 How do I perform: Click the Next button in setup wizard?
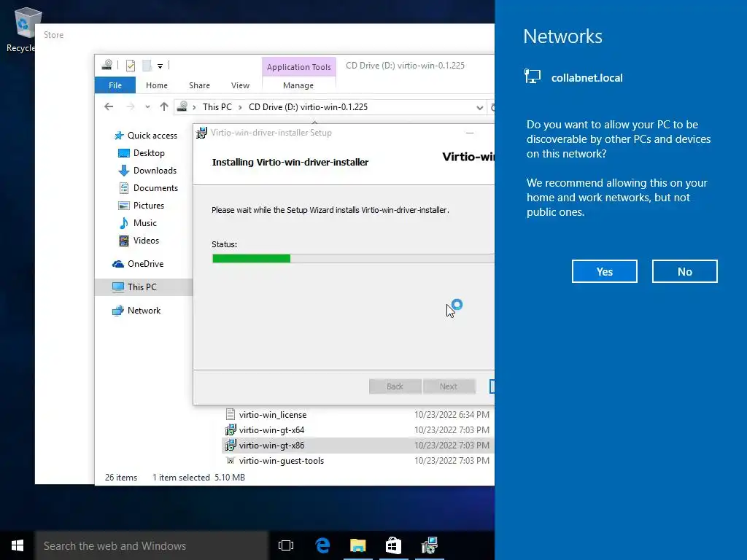(449, 386)
